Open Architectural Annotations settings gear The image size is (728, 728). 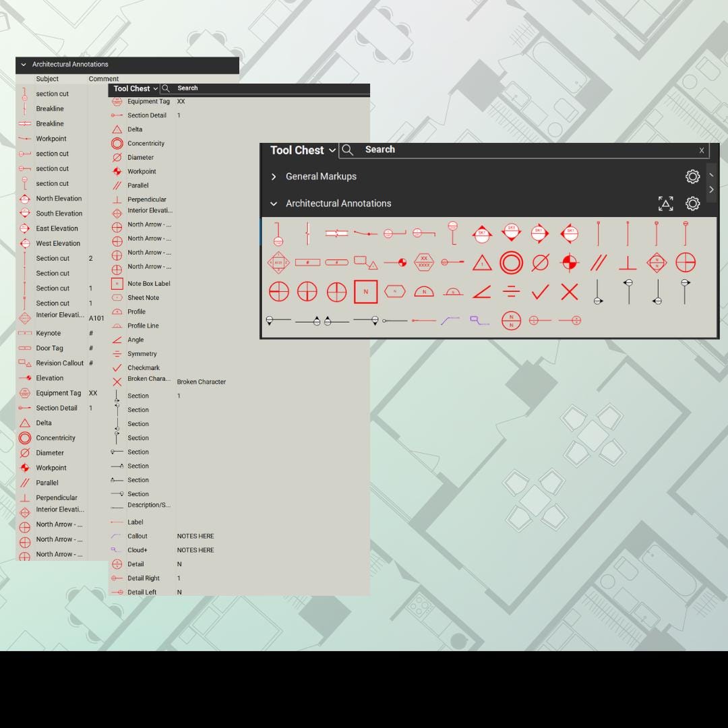pyautogui.click(x=692, y=203)
